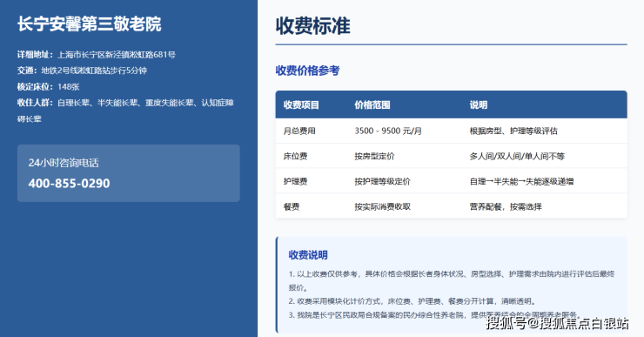Click the transit info 地铁2号线淞虹路站步行5分钟
The width and height of the screenshot is (644, 337).
click(x=94, y=71)
